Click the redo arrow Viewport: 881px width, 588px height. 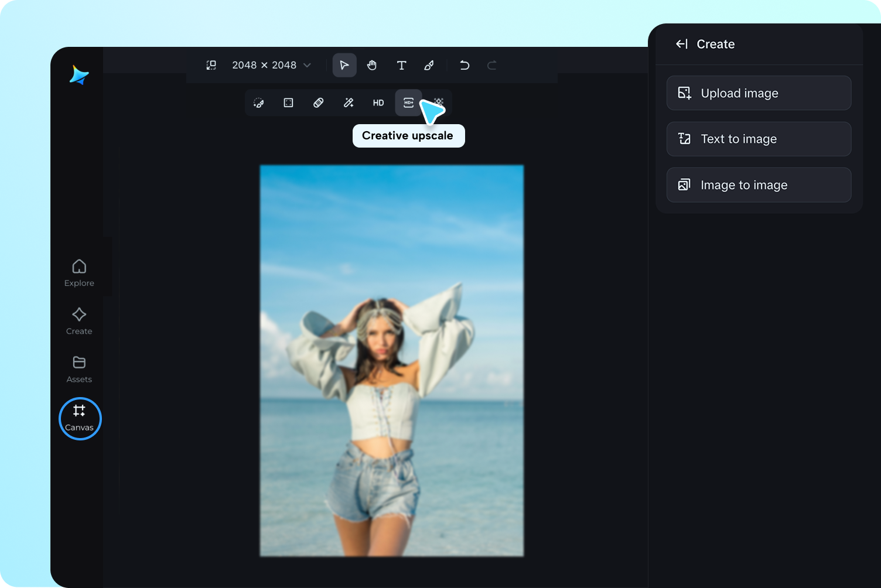(x=492, y=65)
